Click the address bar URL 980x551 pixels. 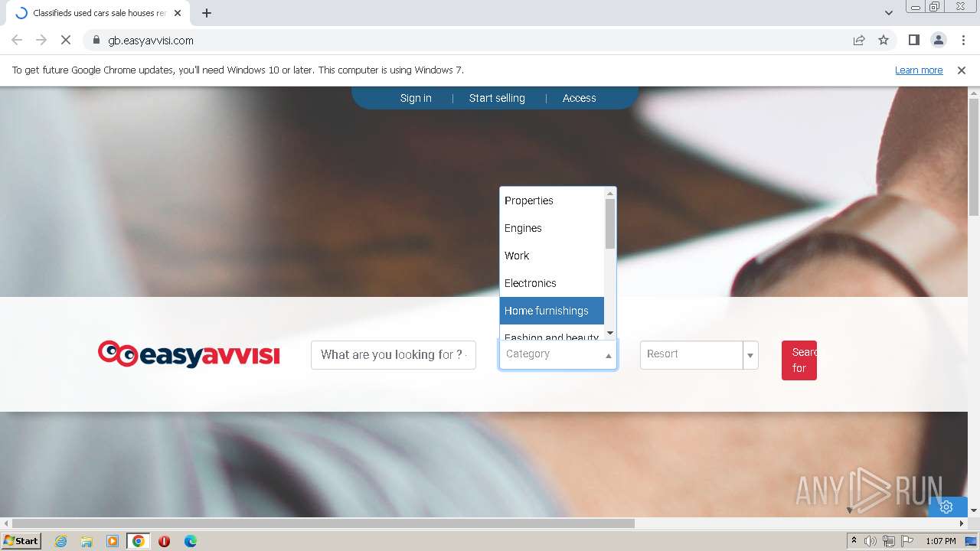coord(151,41)
